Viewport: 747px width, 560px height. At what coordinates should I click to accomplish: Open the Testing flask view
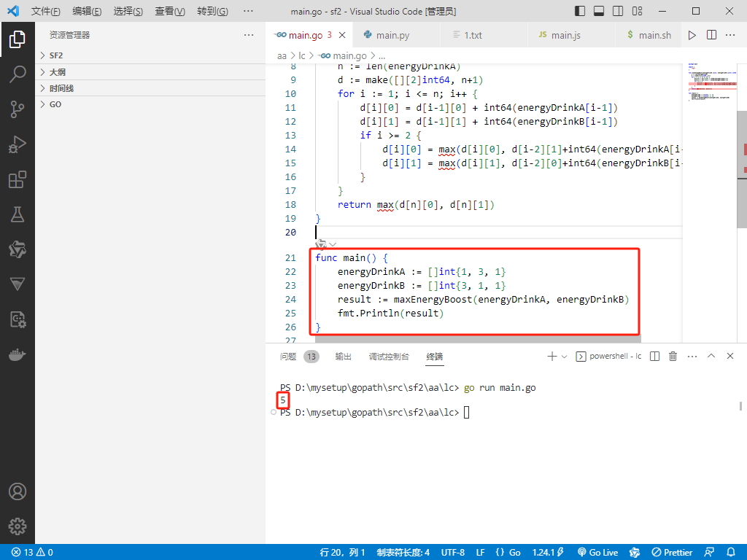click(x=18, y=215)
